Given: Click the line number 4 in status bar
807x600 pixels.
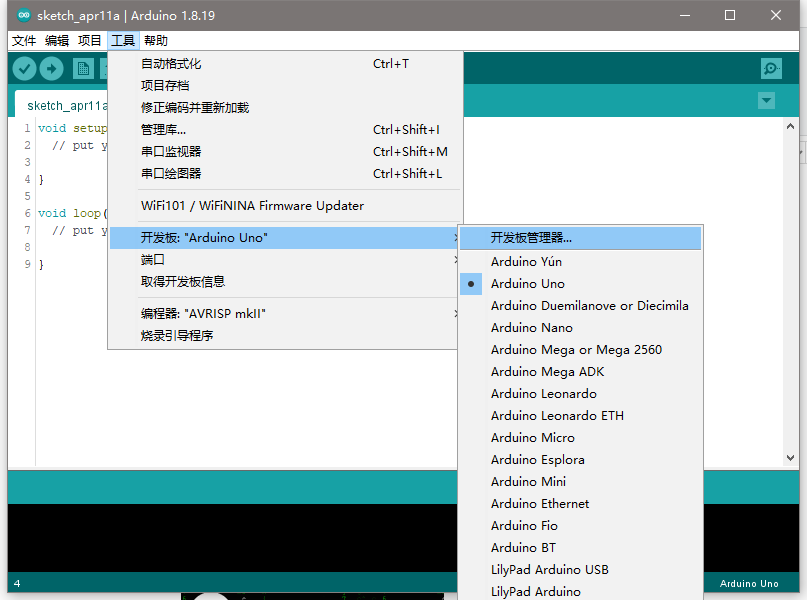Looking at the screenshot, I should point(17,584).
